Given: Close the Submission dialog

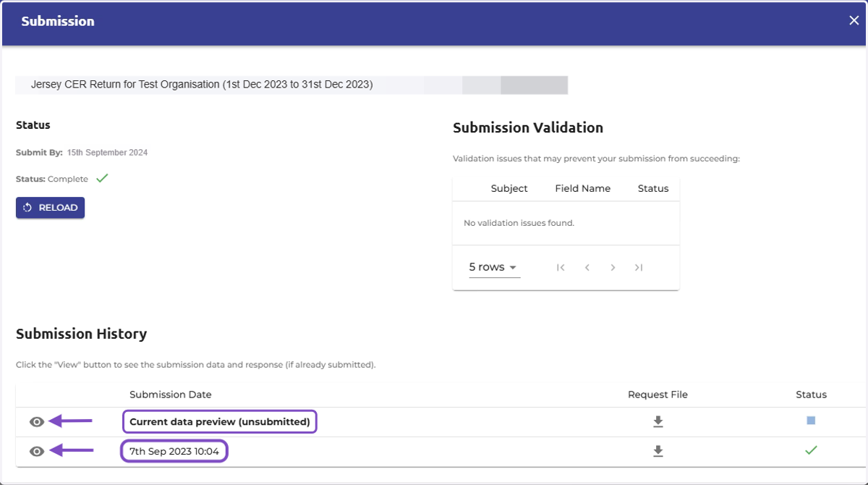Looking at the screenshot, I should tap(854, 20).
